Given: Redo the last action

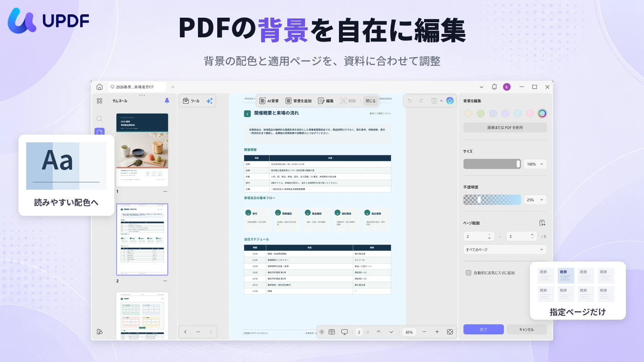Looking at the screenshot, I should click(x=421, y=101).
